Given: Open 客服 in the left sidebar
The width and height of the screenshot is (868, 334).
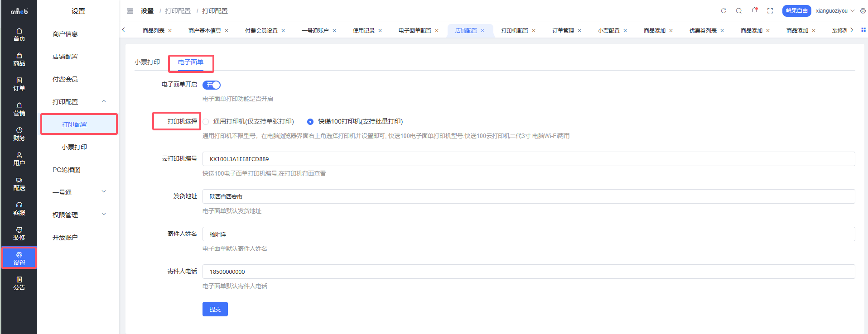Looking at the screenshot, I should coord(19,209).
